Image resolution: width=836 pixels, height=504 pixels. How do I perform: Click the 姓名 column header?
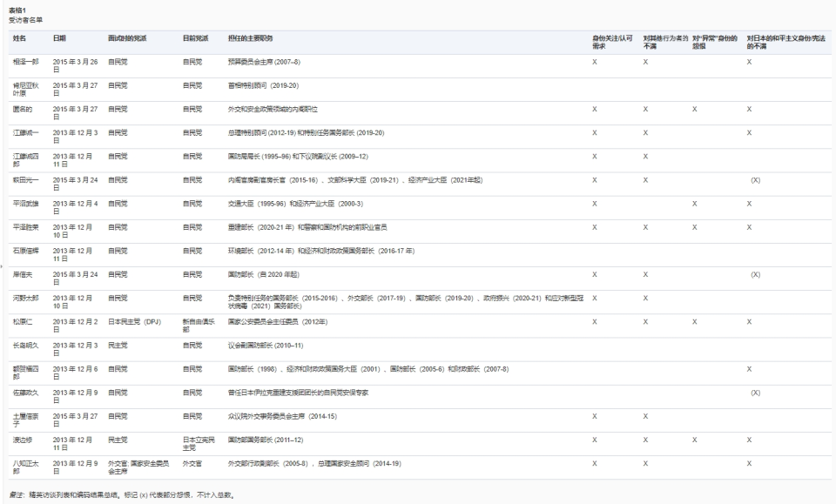point(19,38)
